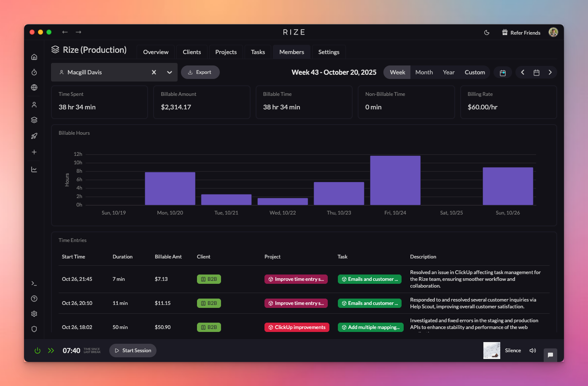
Task: Open the globe icon in sidebar
Action: (34, 87)
